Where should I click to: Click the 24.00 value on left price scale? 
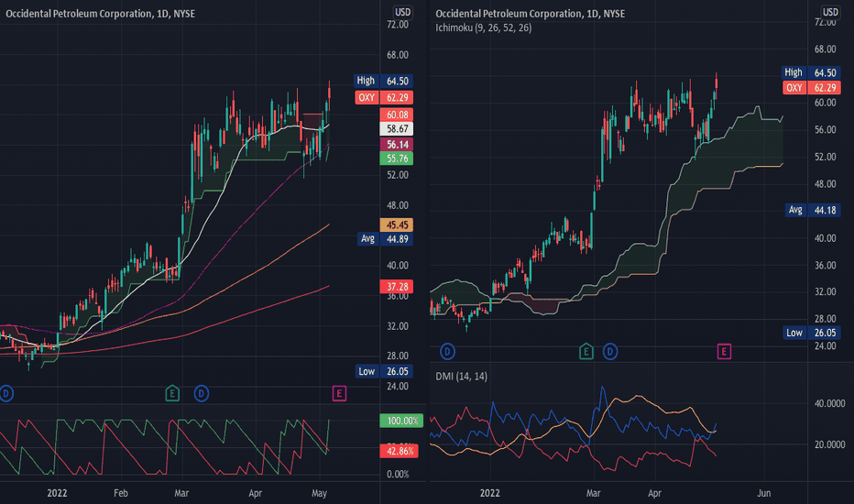pos(398,387)
